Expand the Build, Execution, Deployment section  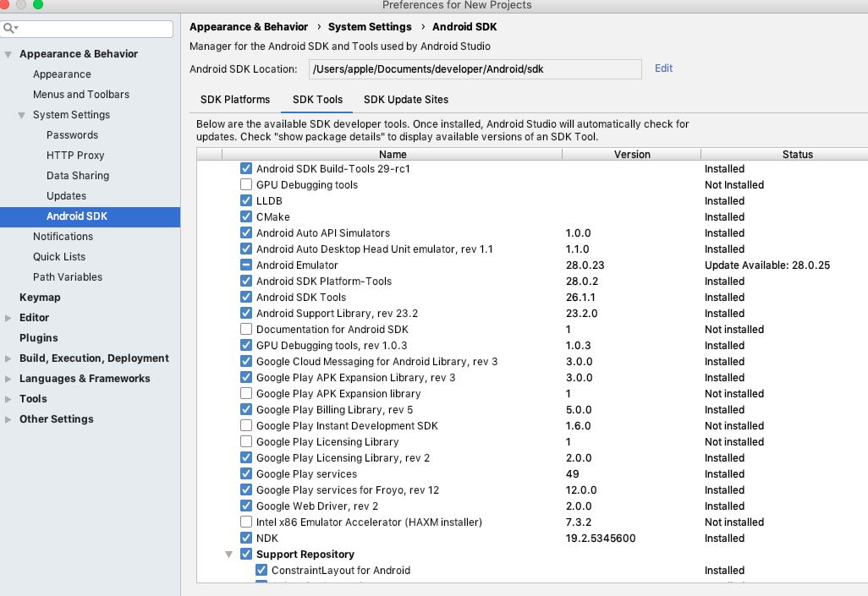click(x=8, y=358)
